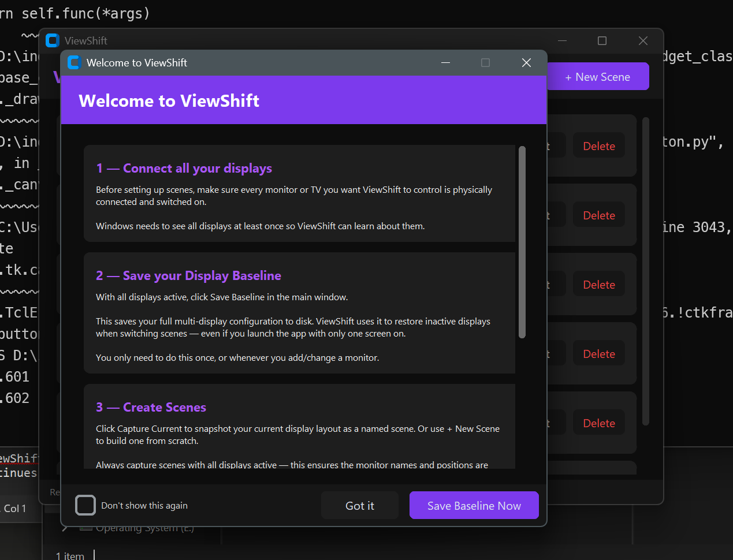
Task: Minimize the Welcome to ViewShift dialog
Action: pyautogui.click(x=445, y=62)
